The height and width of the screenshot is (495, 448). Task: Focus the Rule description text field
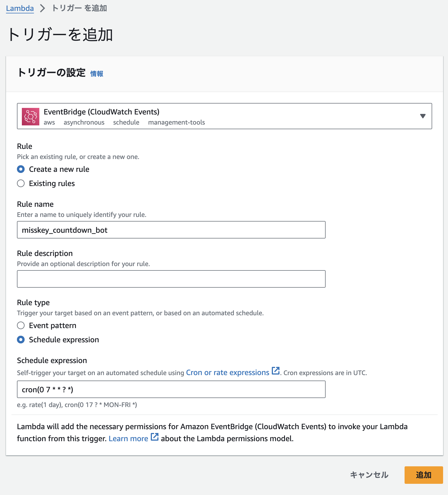171,279
